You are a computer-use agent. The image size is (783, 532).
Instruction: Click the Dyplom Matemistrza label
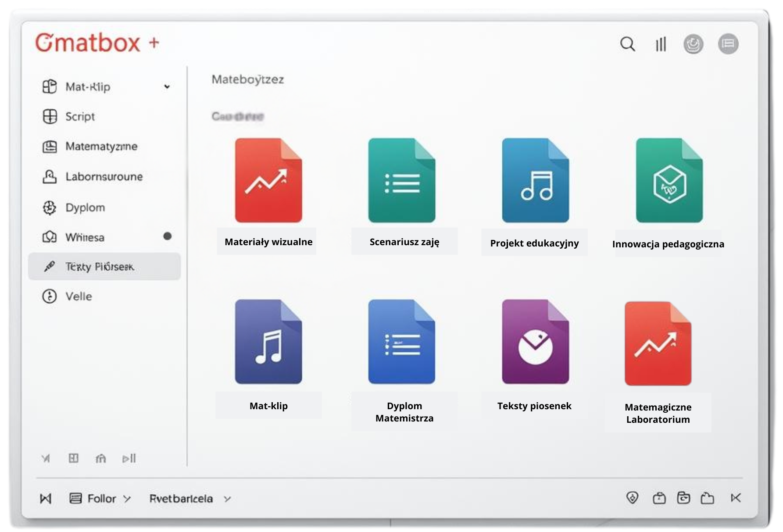coord(404,412)
